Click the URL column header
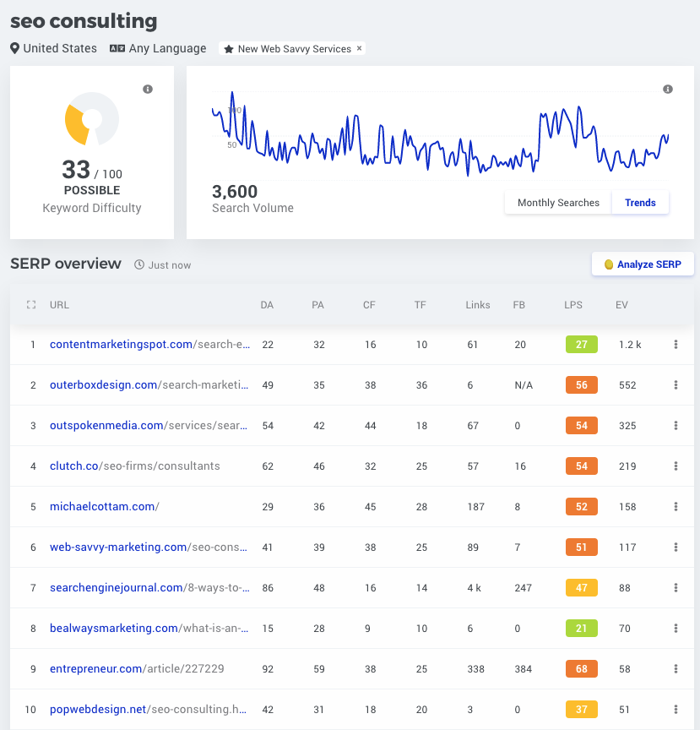 tap(60, 305)
